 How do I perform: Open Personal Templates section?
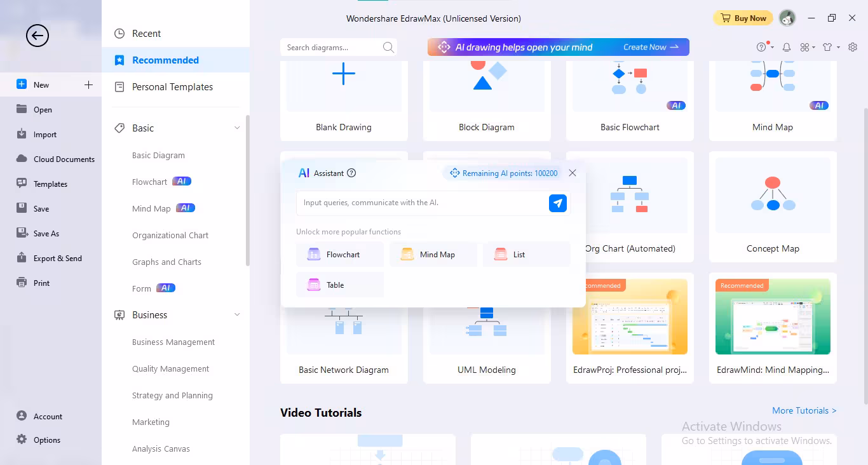pos(172,86)
